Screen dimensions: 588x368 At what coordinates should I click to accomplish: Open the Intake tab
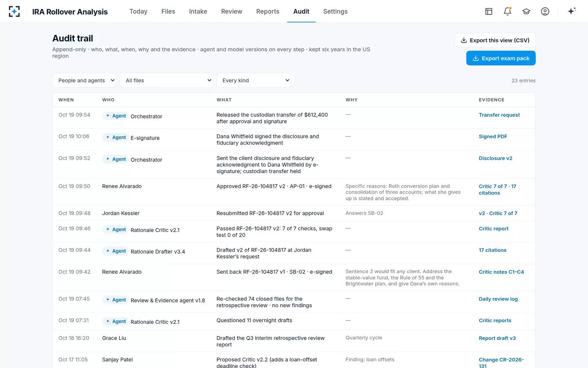(198, 11)
